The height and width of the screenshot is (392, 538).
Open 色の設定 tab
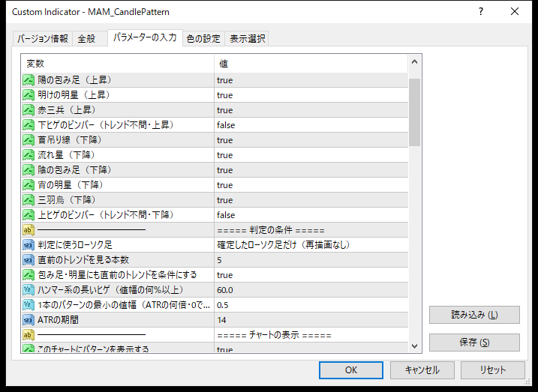203,39
